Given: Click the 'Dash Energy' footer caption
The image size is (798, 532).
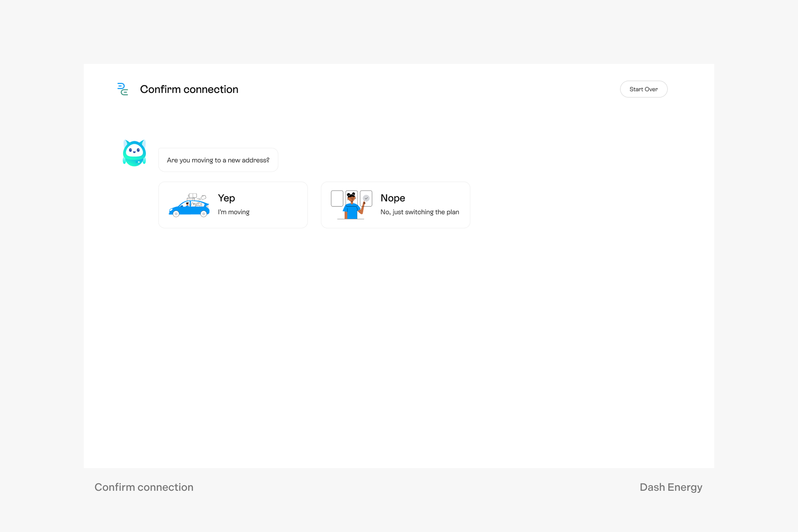Looking at the screenshot, I should pos(670,487).
